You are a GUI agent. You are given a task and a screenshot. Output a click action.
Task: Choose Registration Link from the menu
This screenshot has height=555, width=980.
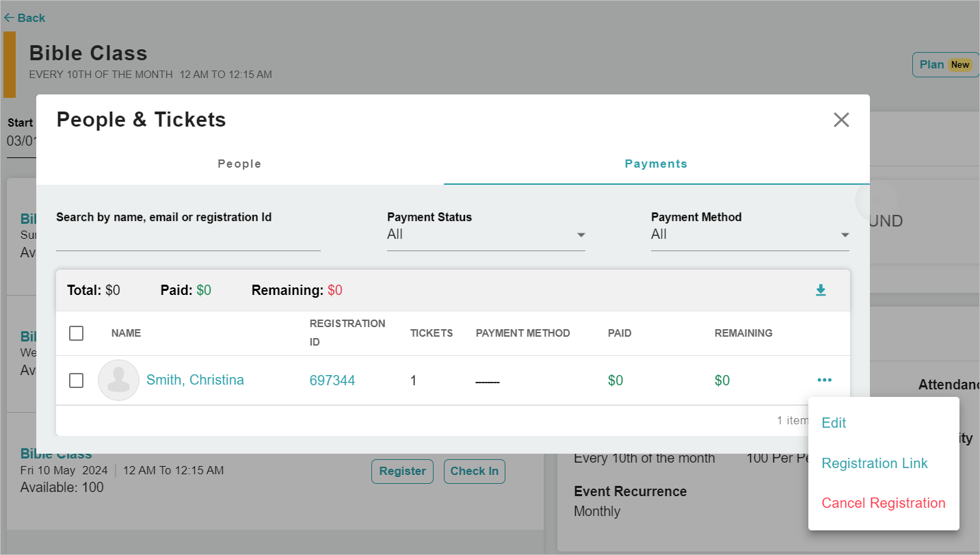[x=875, y=463]
